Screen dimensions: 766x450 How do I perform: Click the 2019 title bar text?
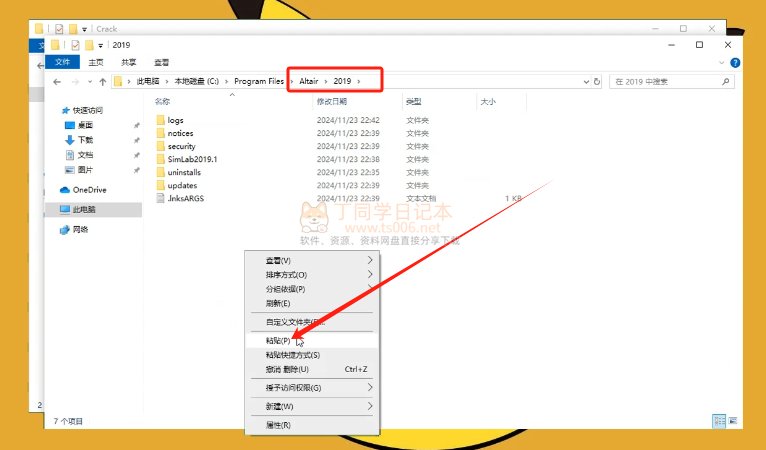pyautogui.click(x=121, y=45)
